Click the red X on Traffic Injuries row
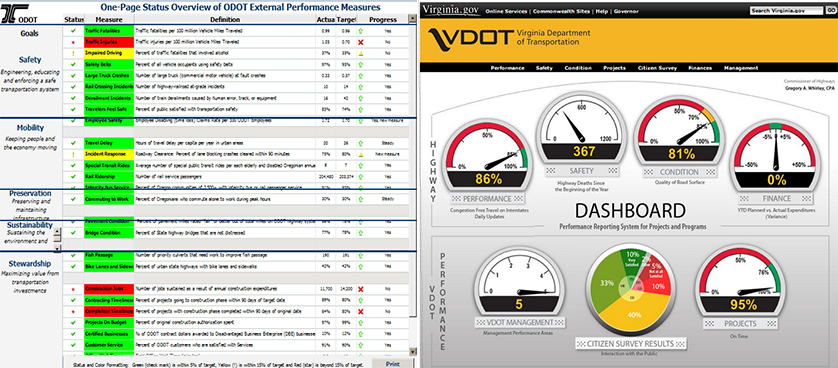The image size is (838, 368). (x=361, y=42)
